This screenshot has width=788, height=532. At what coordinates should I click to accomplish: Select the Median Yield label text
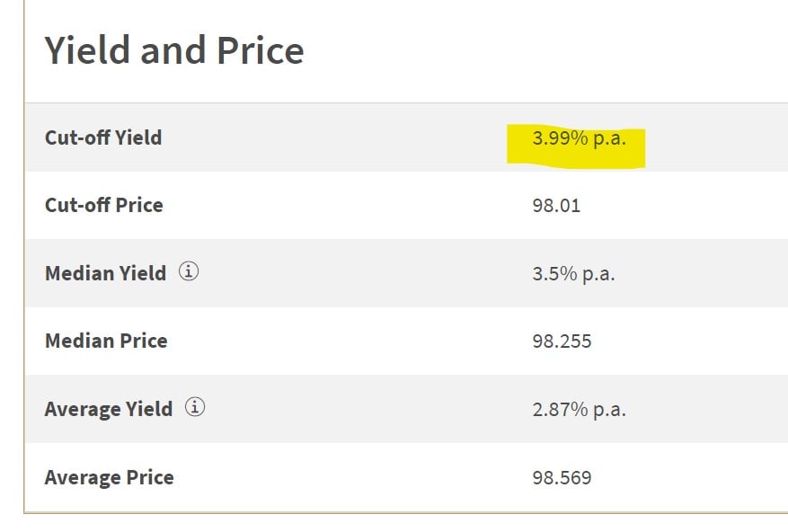[105, 273]
